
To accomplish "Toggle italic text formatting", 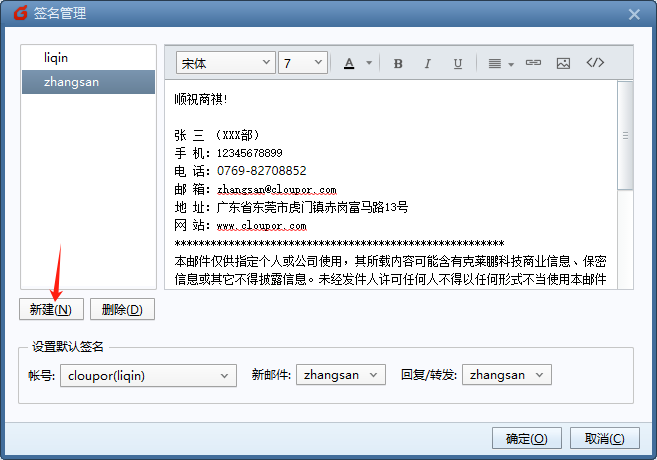I will [x=428, y=63].
